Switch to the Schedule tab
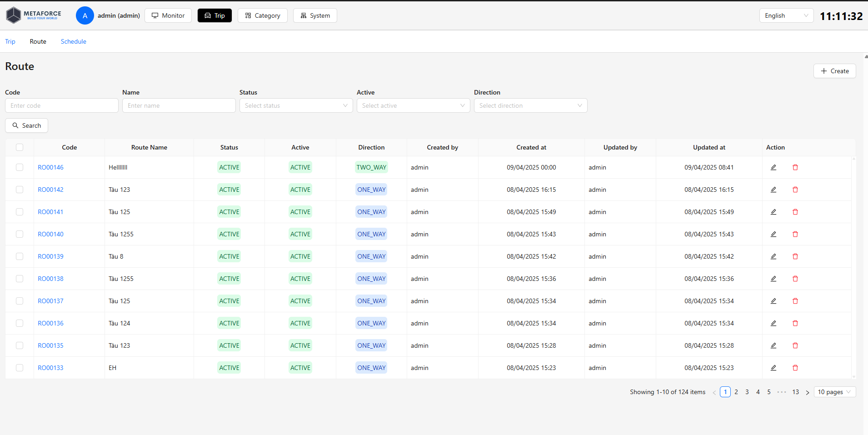Viewport: 868px width, 435px height. 74,41
